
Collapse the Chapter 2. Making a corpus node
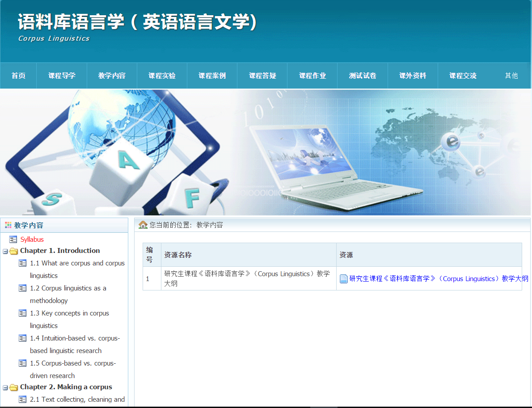click(5, 387)
